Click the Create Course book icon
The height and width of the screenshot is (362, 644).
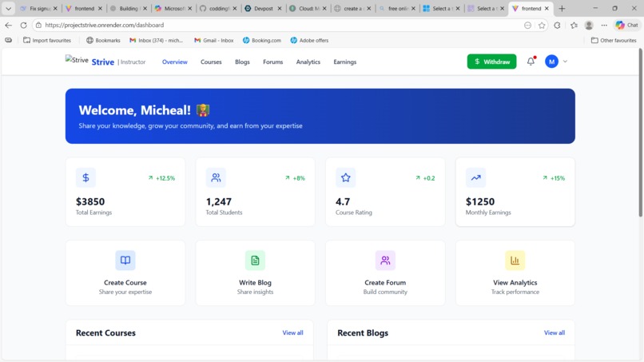pyautogui.click(x=125, y=260)
